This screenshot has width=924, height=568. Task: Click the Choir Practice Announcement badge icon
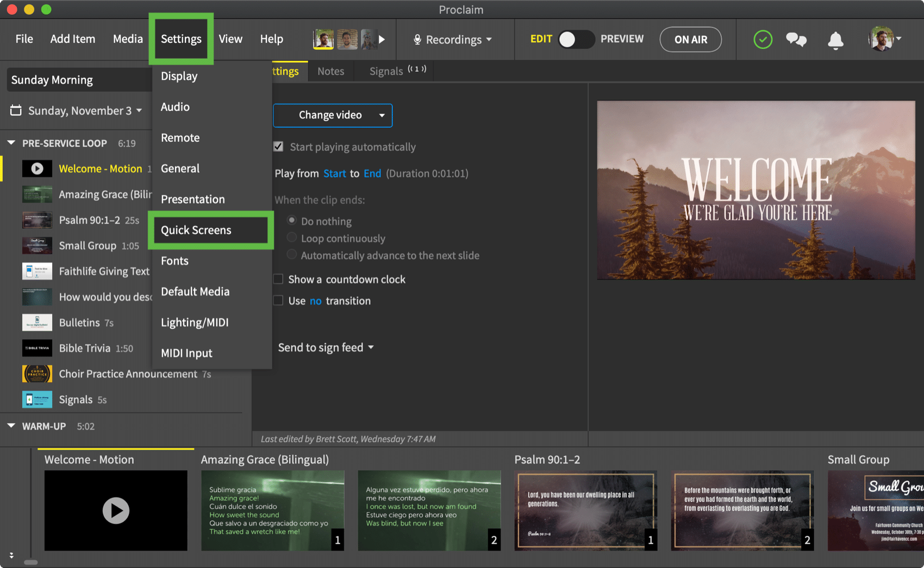point(37,374)
